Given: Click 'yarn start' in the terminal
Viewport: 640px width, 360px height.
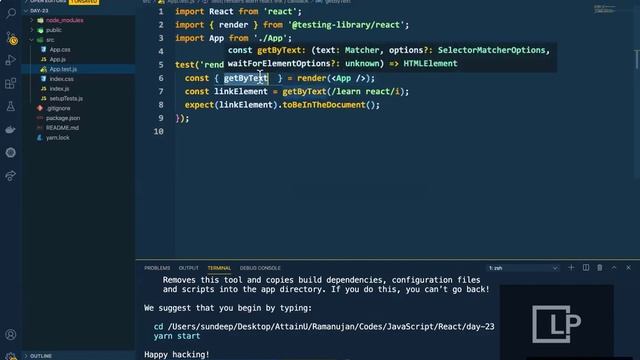Looking at the screenshot, I should tap(177, 336).
